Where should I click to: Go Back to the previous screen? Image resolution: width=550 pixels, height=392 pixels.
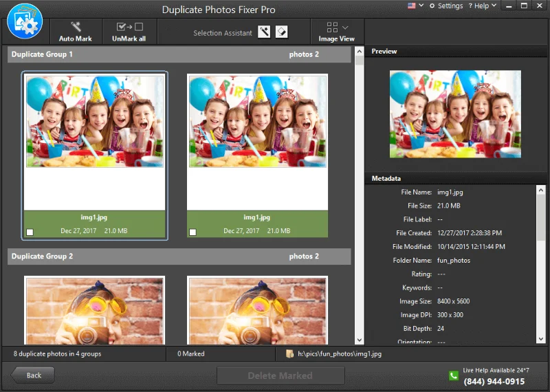33,375
